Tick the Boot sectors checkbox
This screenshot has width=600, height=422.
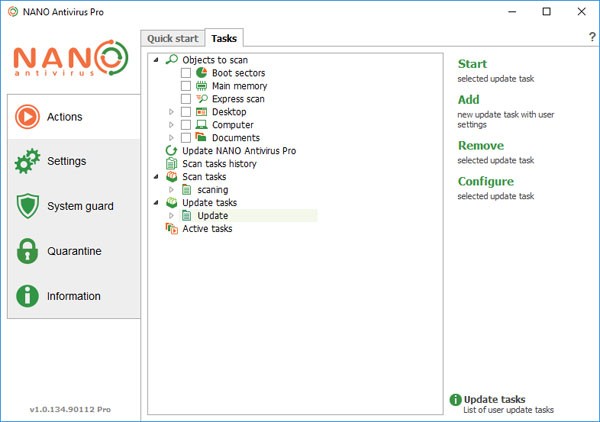(x=186, y=73)
